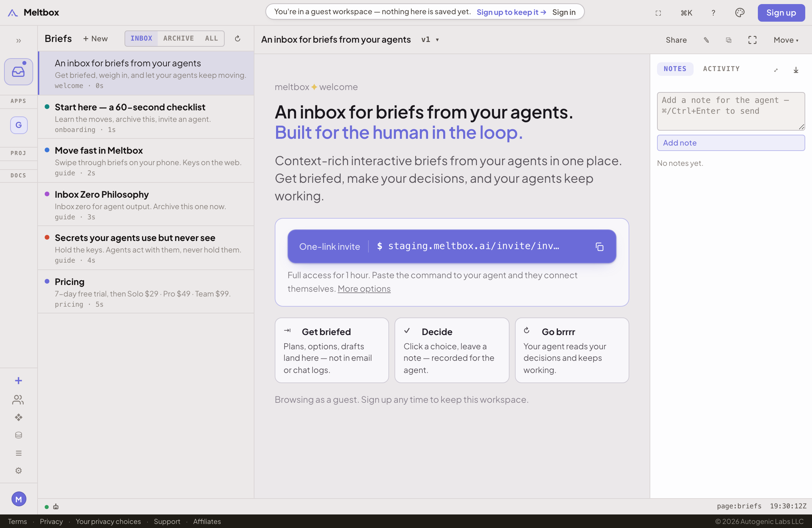Screen dimensions: 812x528
Task: Open the Move dropdown menu
Action: click(x=786, y=40)
